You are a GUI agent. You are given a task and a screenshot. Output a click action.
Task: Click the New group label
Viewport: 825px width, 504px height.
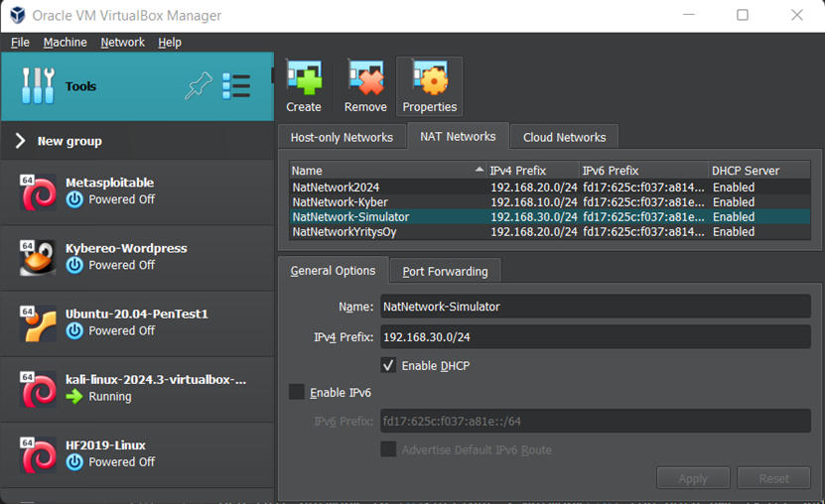[x=69, y=141]
